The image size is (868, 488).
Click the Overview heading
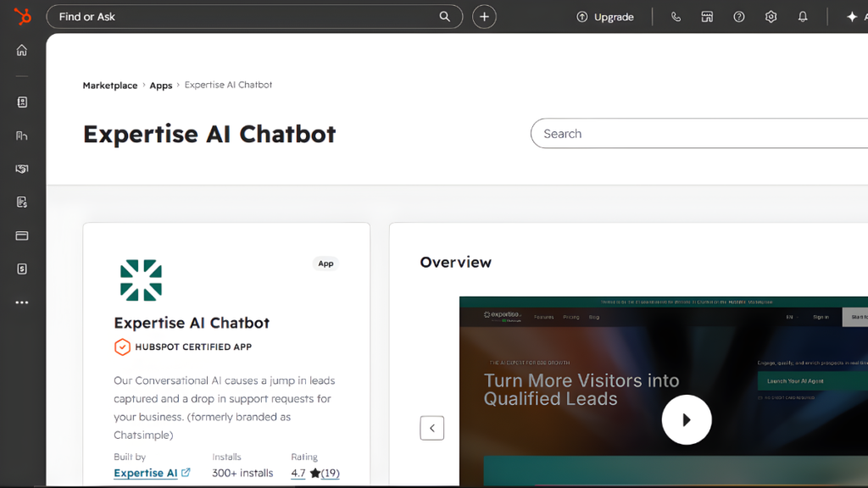tap(455, 263)
